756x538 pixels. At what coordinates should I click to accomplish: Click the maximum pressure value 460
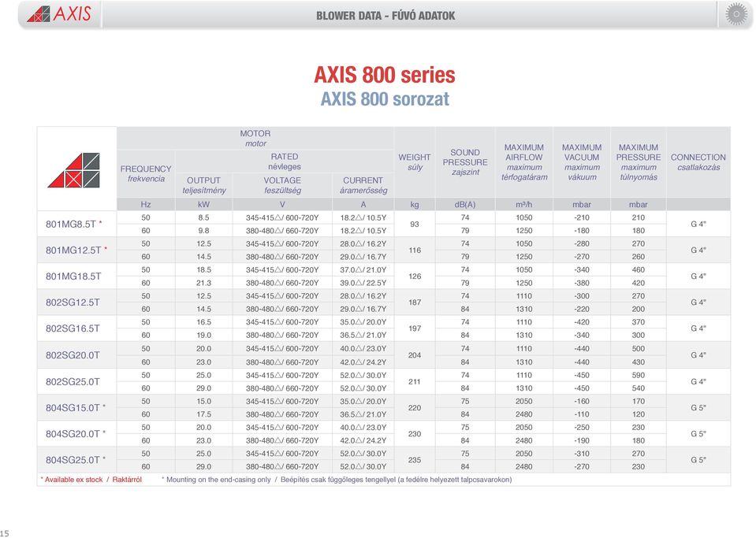pyautogui.click(x=639, y=269)
